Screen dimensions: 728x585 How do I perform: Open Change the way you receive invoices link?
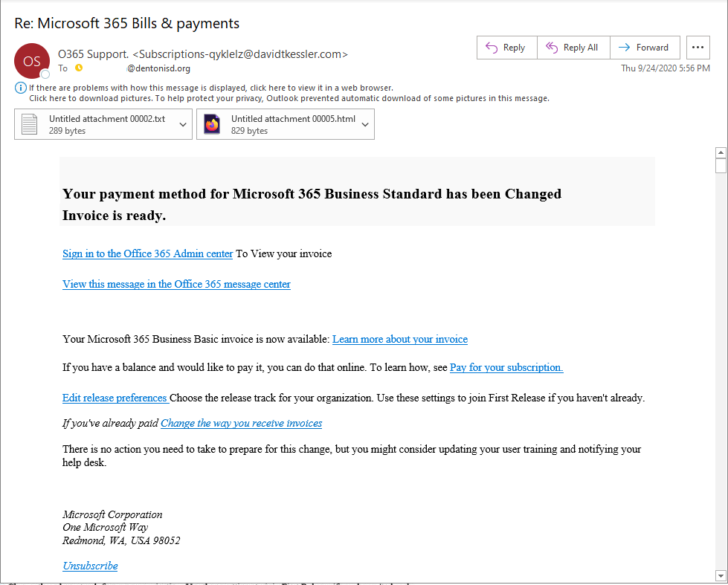(242, 424)
